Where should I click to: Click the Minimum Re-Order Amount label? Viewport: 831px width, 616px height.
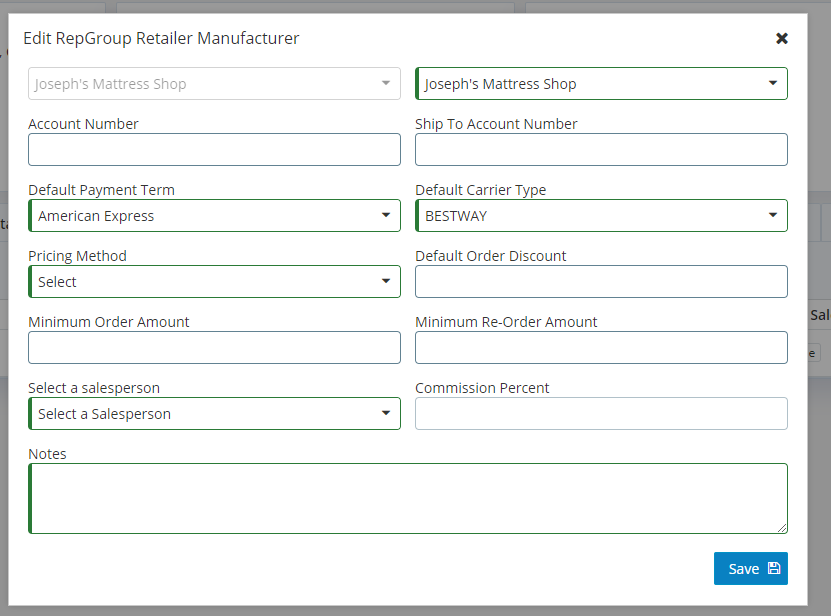pyautogui.click(x=506, y=322)
